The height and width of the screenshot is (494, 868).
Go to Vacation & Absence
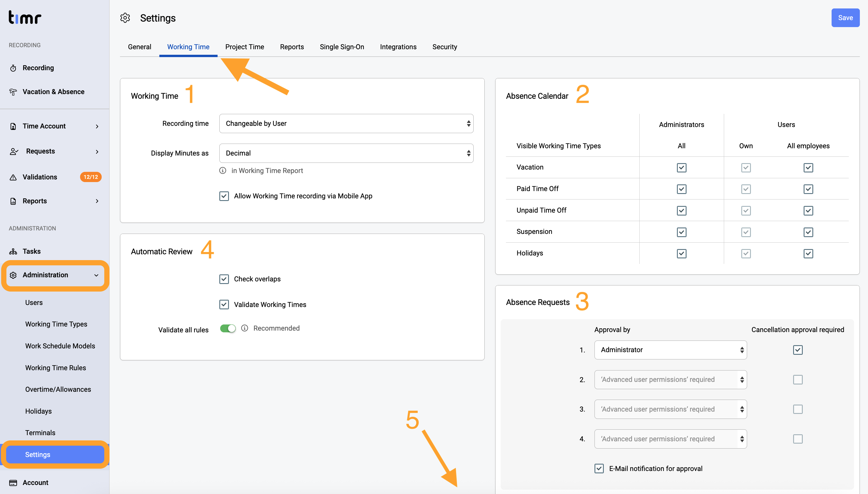tap(53, 92)
